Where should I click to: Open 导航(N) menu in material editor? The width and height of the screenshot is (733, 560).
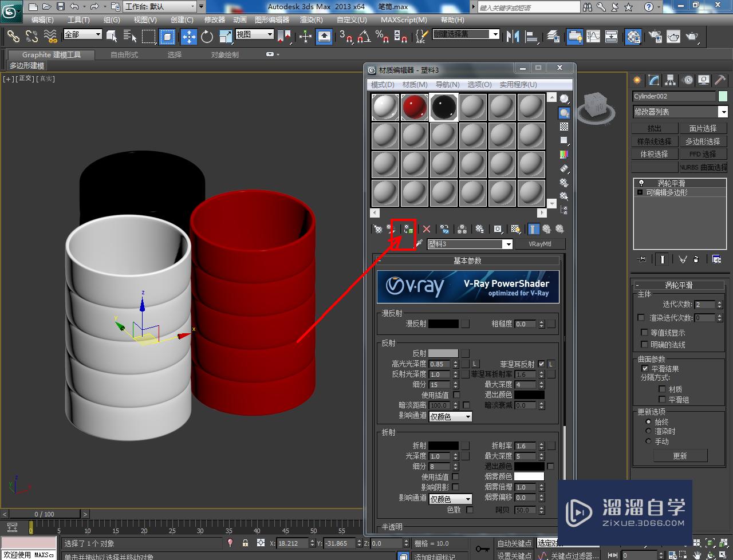click(447, 84)
